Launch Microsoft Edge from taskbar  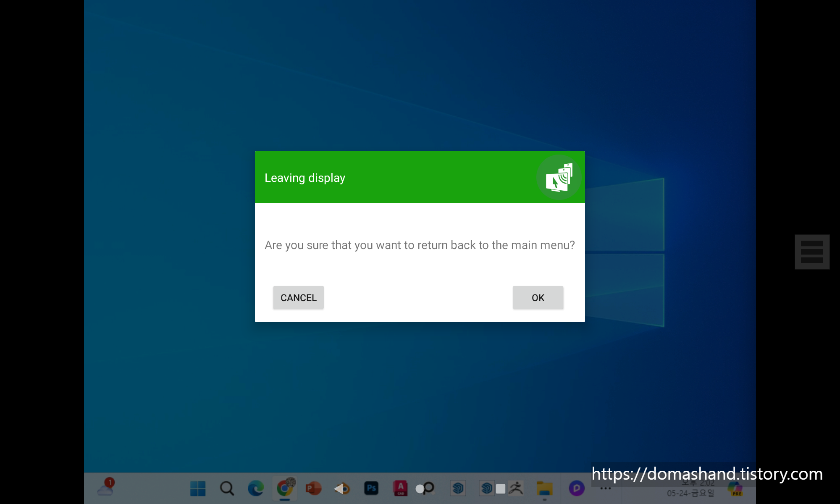(x=255, y=488)
